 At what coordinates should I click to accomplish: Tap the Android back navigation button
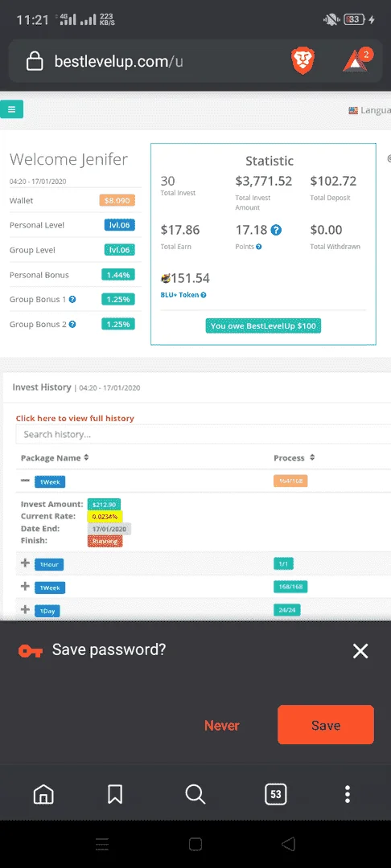click(288, 844)
